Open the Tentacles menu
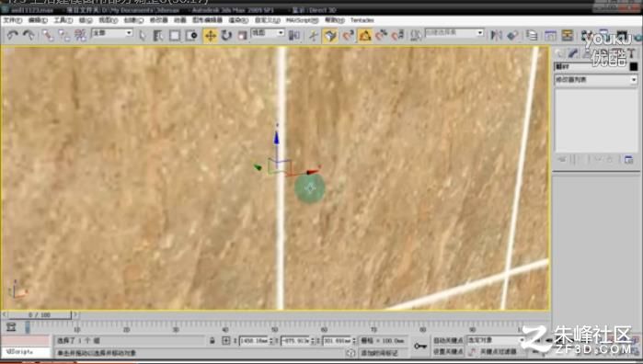 [x=362, y=20]
